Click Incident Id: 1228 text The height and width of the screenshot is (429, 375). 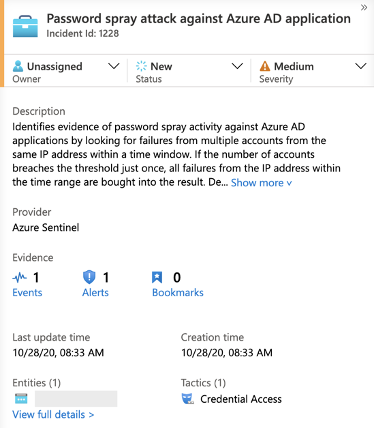(x=82, y=34)
